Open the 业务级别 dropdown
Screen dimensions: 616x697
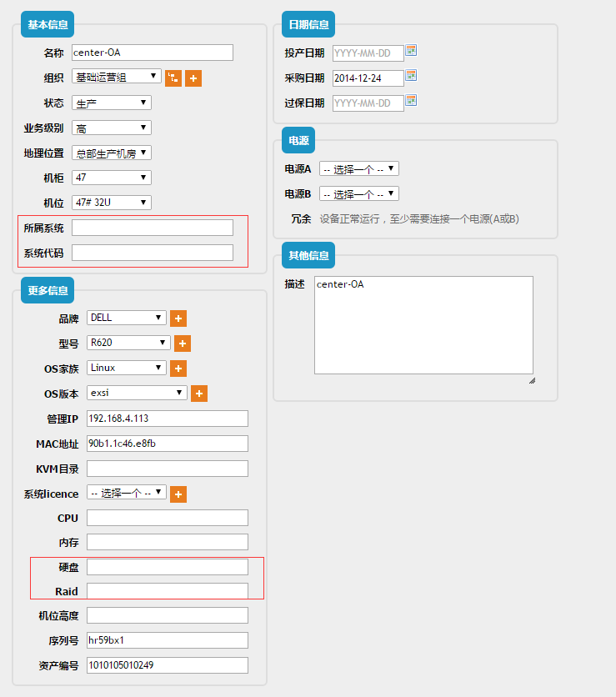(112, 128)
